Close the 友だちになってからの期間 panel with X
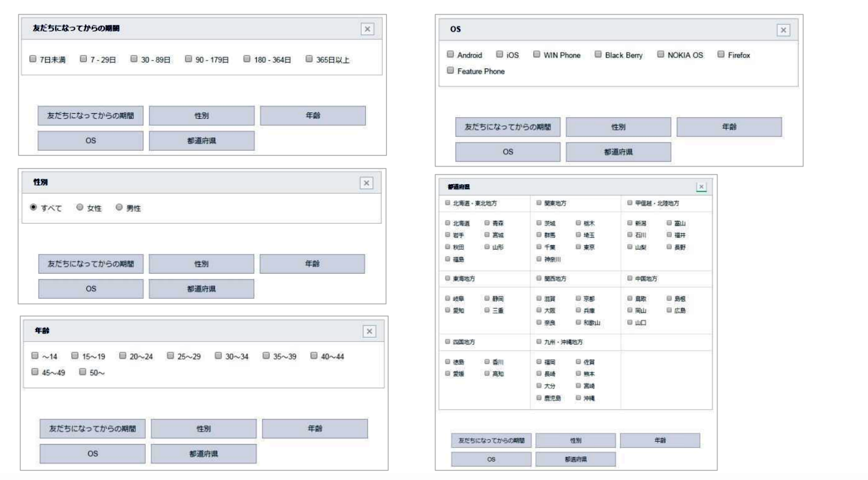Viewport: 868px width, 480px height. point(367,29)
